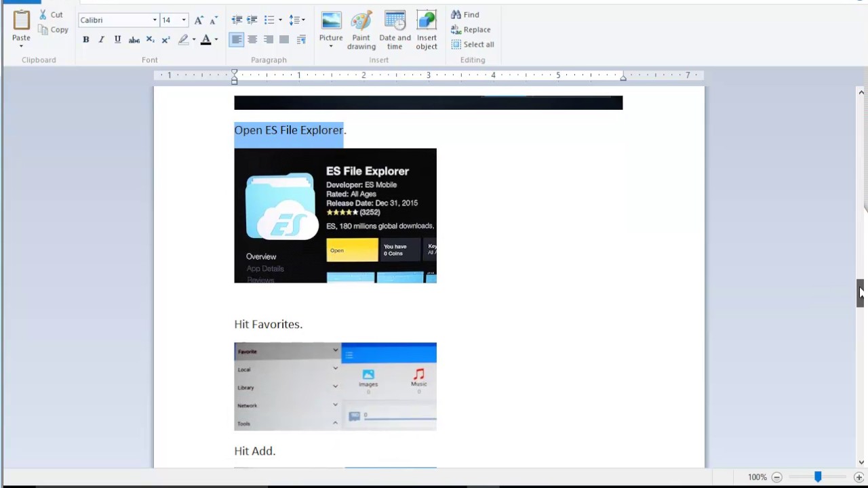Click the 'Hit Favorites.' text line
Image resolution: width=868 pixels, height=488 pixels.
(x=269, y=324)
